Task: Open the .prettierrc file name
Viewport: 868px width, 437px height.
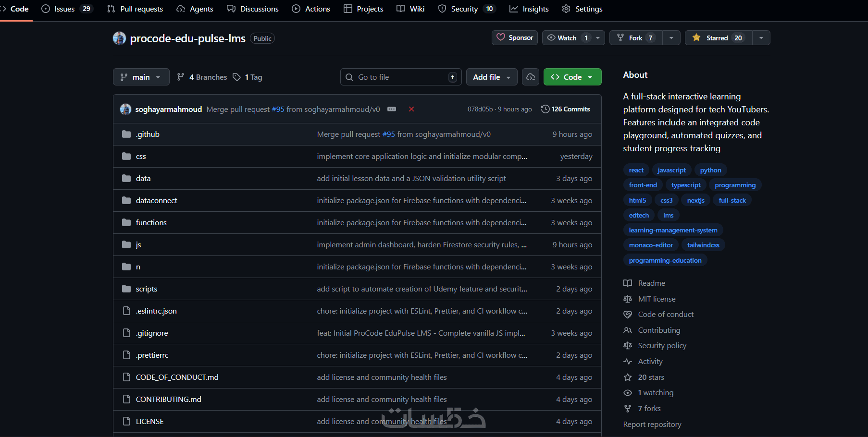Action: tap(152, 355)
